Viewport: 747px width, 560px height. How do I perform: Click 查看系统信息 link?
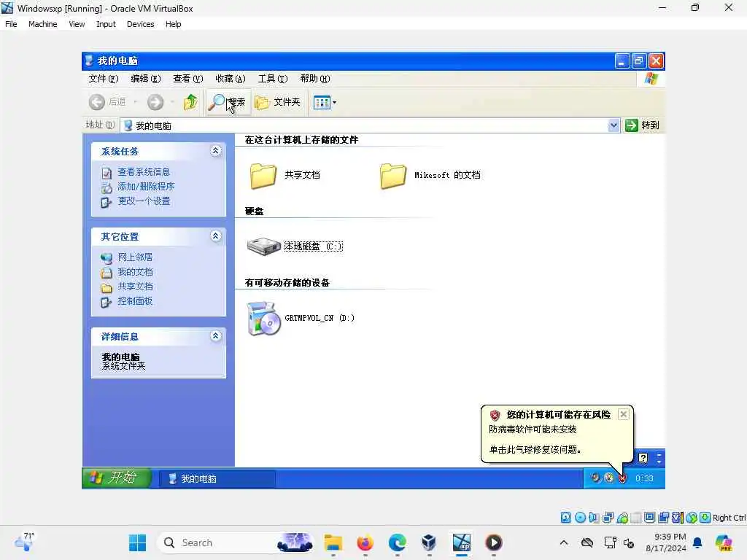pyautogui.click(x=144, y=172)
